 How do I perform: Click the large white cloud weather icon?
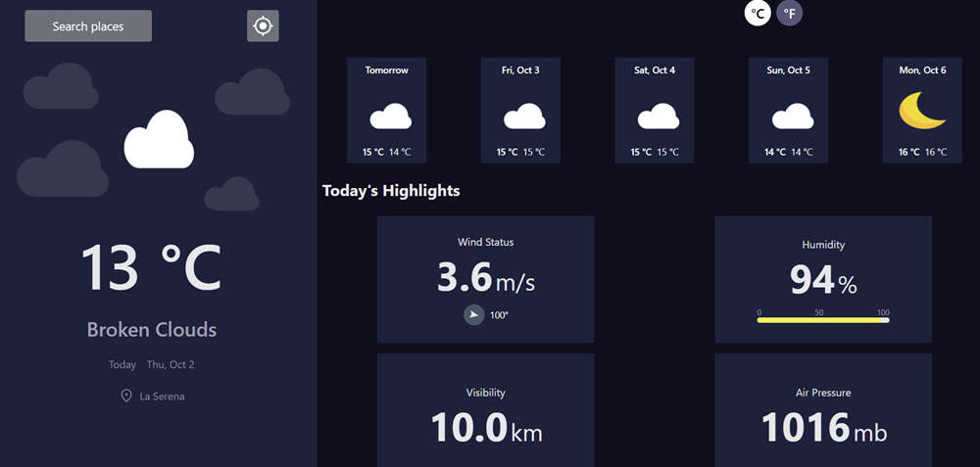(159, 140)
